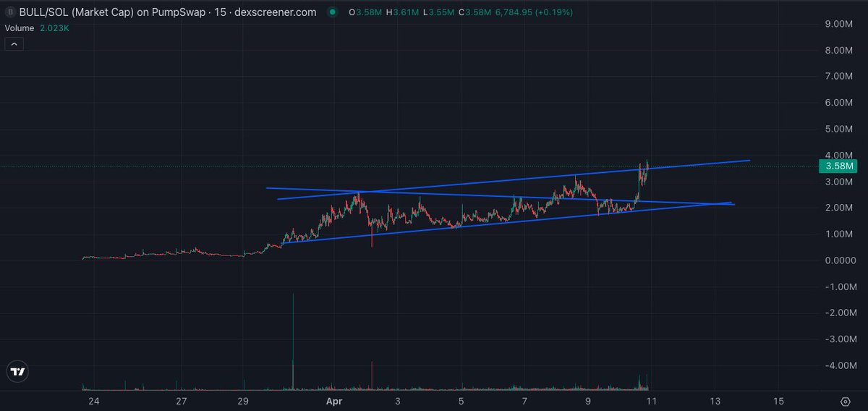Click the 0.0000 price axis label

tap(840, 260)
